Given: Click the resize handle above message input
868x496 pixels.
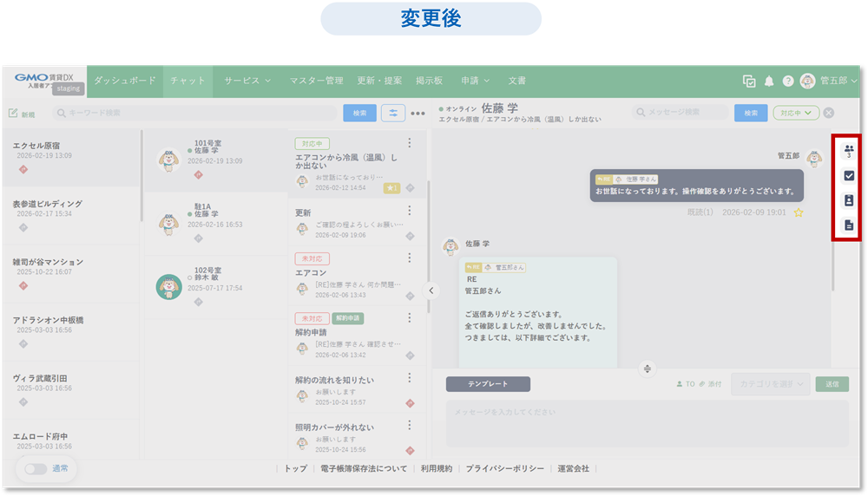Looking at the screenshot, I should coord(648,369).
